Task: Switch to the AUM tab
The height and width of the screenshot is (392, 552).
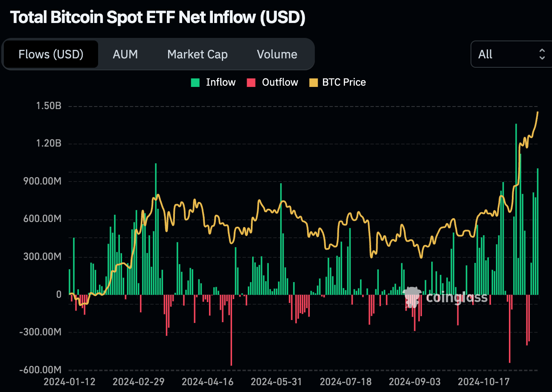Action: pos(125,55)
